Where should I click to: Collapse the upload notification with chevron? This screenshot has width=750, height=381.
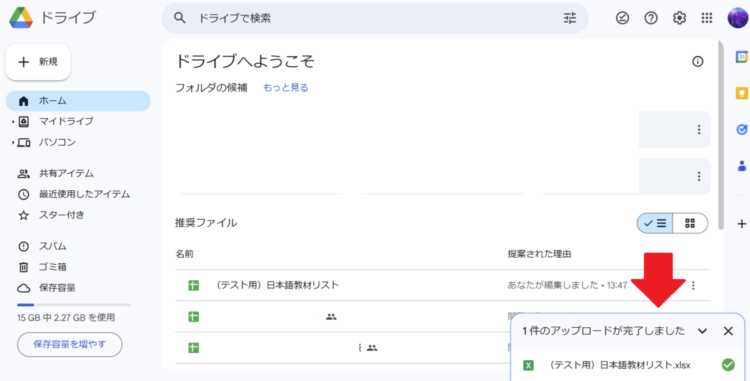702,331
